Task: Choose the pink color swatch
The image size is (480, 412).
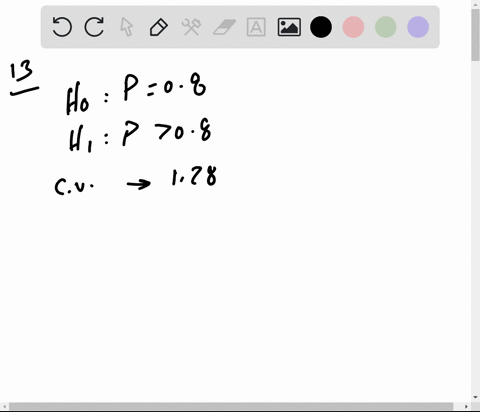Action: (x=353, y=27)
